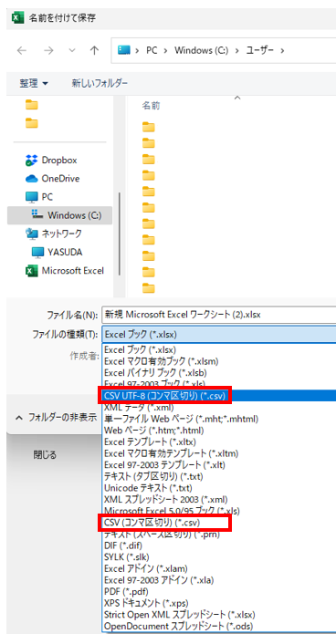This screenshot has height=644, width=336.
Task: Choose OpenDocument スプレッドシート (*.ods)
Action: [178, 627]
